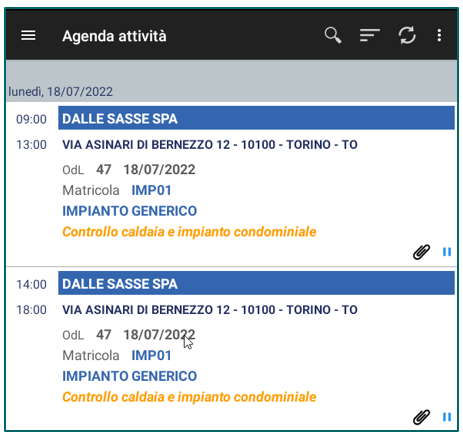463x434 pixels.
Task: Click IMPIANTO GENERICO in the first activity
Action: coord(130,211)
